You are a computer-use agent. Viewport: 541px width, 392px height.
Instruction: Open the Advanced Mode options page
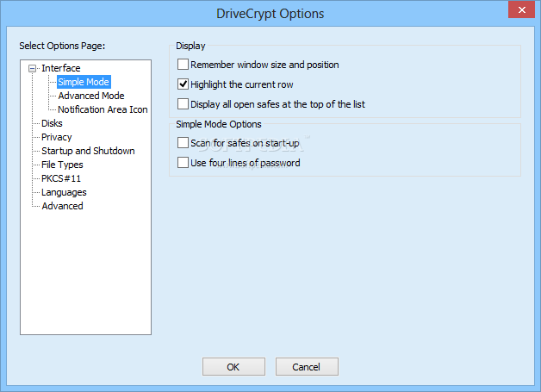point(91,96)
